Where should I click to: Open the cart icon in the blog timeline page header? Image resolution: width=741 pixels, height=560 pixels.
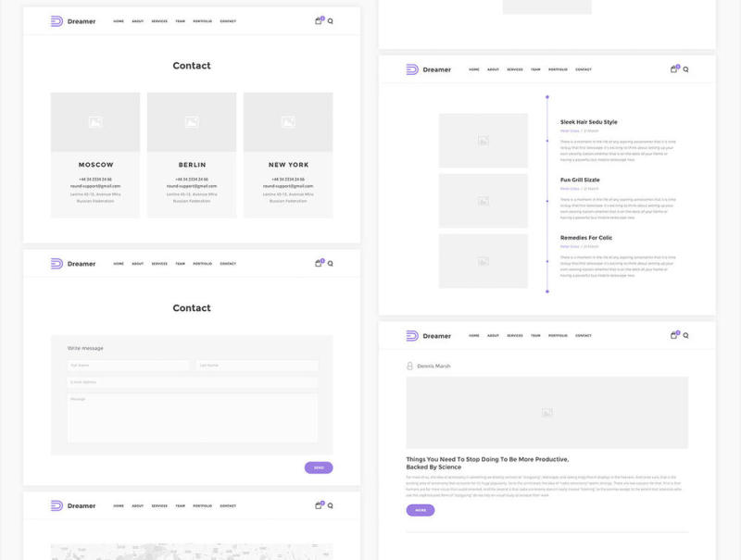coord(674,69)
